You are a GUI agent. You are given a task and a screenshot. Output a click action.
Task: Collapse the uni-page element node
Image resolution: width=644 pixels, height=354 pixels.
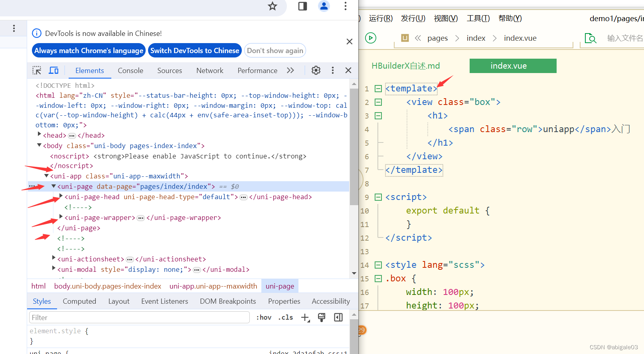click(x=53, y=186)
